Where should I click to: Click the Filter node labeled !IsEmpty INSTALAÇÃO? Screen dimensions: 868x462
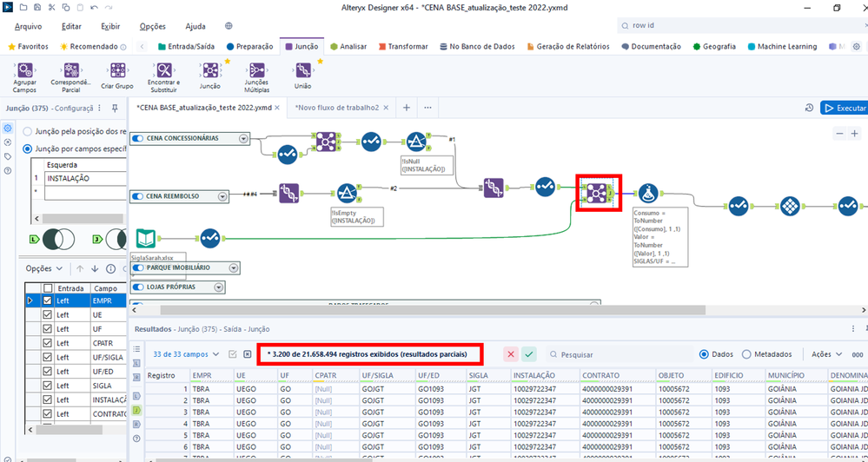coord(346,193)
